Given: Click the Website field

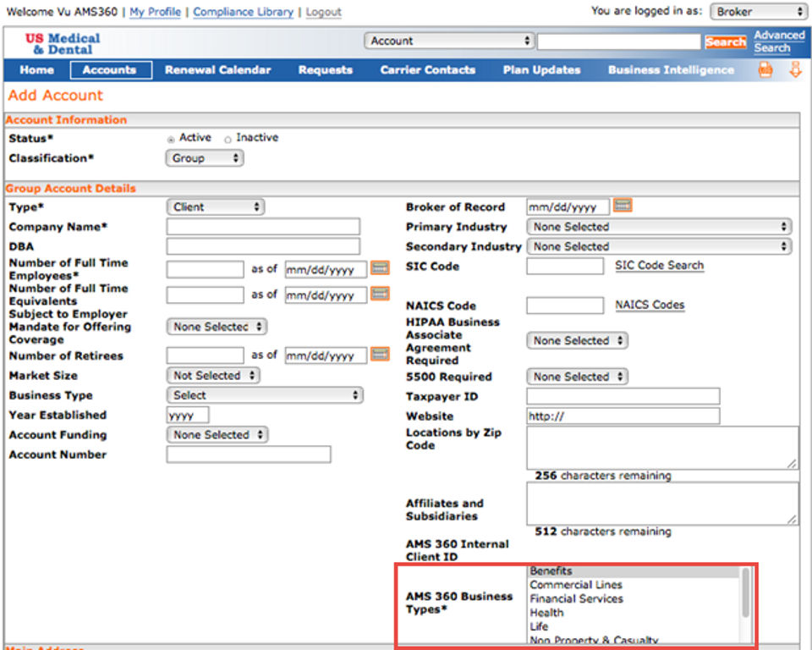Looking at the screenshot, I should [623, 416].
